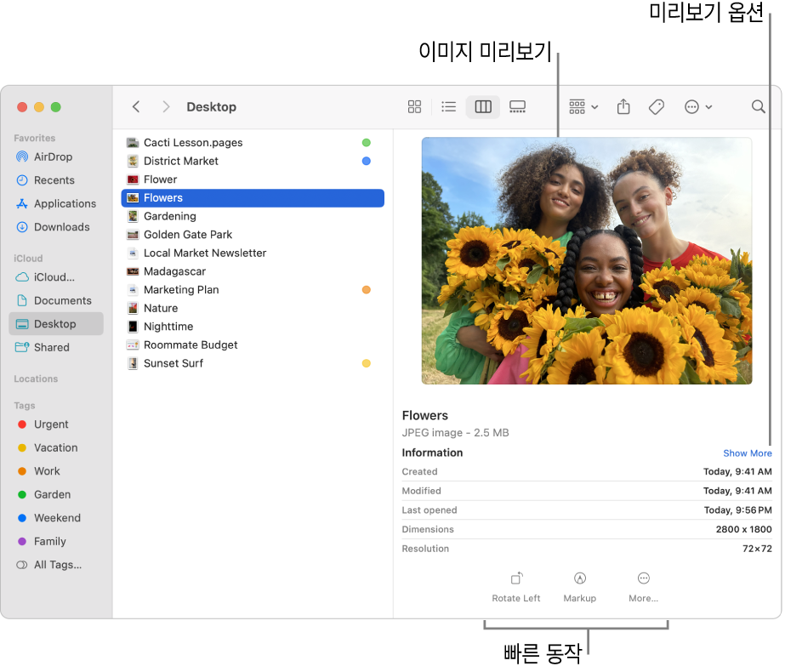Open the Shared folder in sidebar
This screenshot has height=672, width=785.
click(x=56, y=347)
